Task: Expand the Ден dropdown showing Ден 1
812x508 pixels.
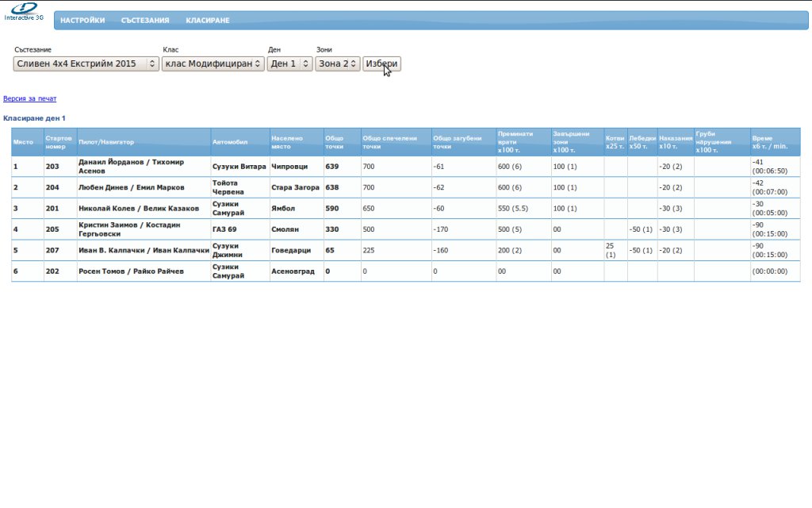Action: click(x=289, y=63)
